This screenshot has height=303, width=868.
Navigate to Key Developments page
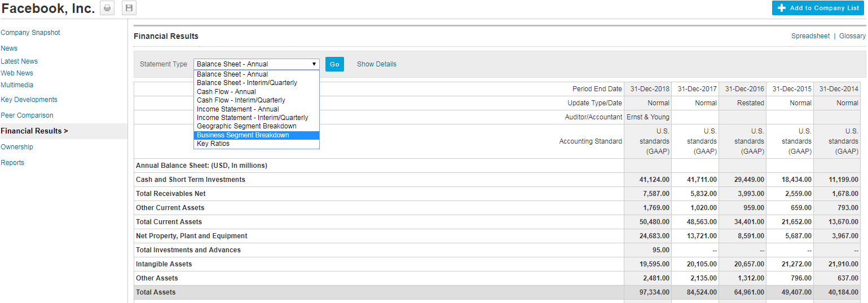pyautogui.click(x=29, y=100)
